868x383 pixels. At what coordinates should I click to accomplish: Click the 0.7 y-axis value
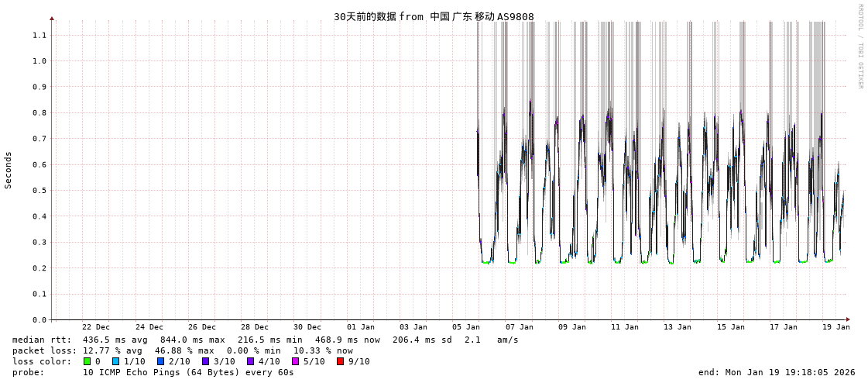[39, 139]
